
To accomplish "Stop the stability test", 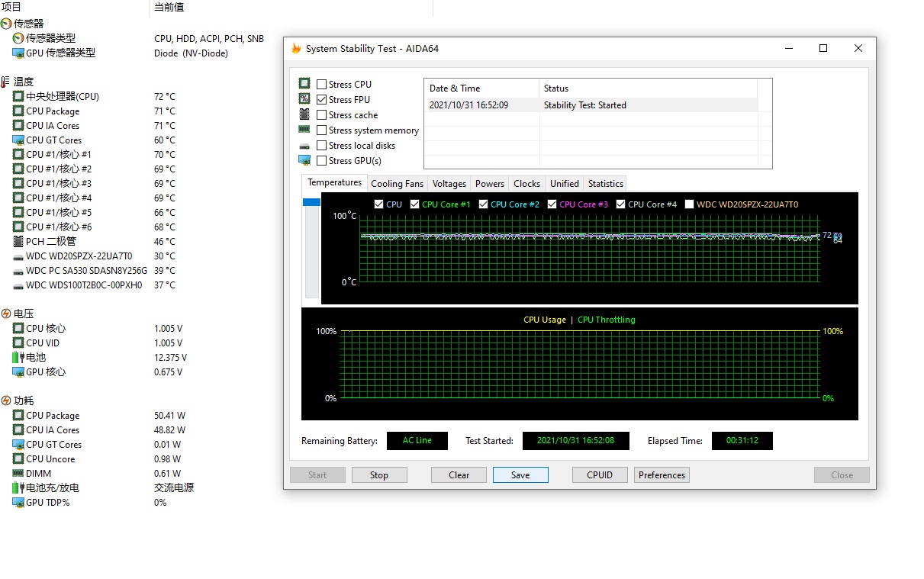I will click(379, 474).
